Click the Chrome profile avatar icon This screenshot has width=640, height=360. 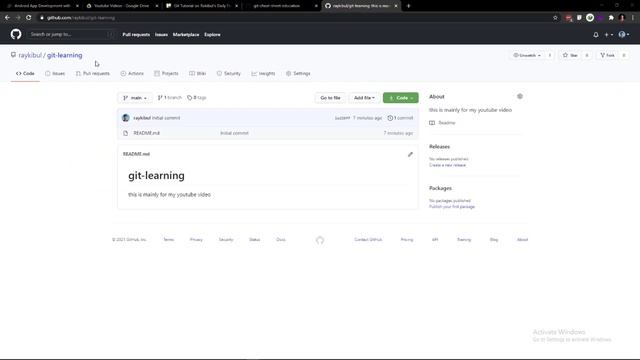(x=622, y=18)
